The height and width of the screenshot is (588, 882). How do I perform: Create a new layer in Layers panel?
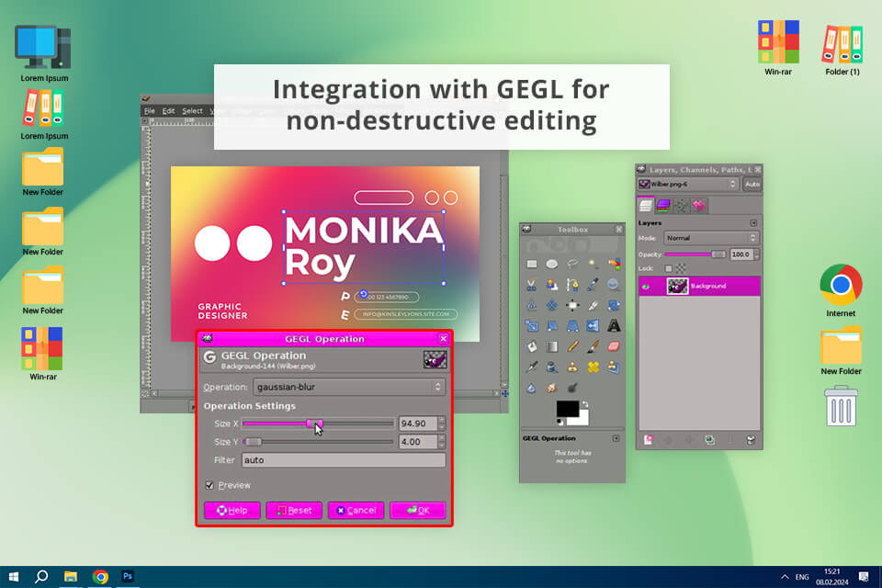[x=648, y=441]
